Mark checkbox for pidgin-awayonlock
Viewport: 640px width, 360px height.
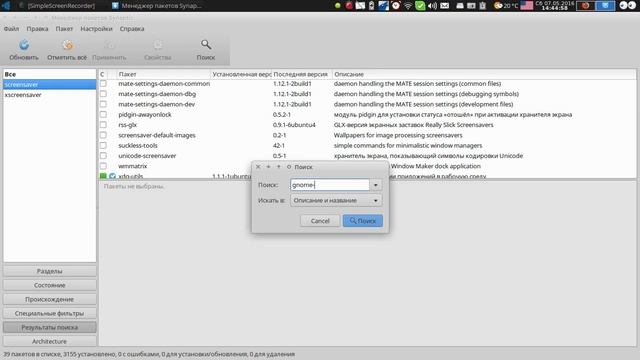[103, 115]
